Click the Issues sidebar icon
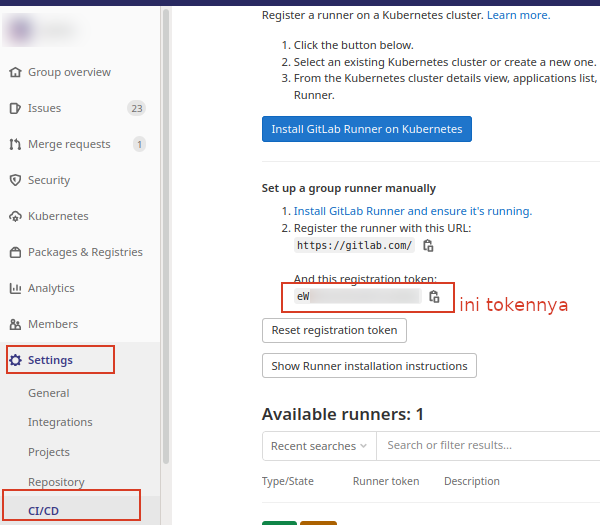The image size is (600, 525). (15, 109)
